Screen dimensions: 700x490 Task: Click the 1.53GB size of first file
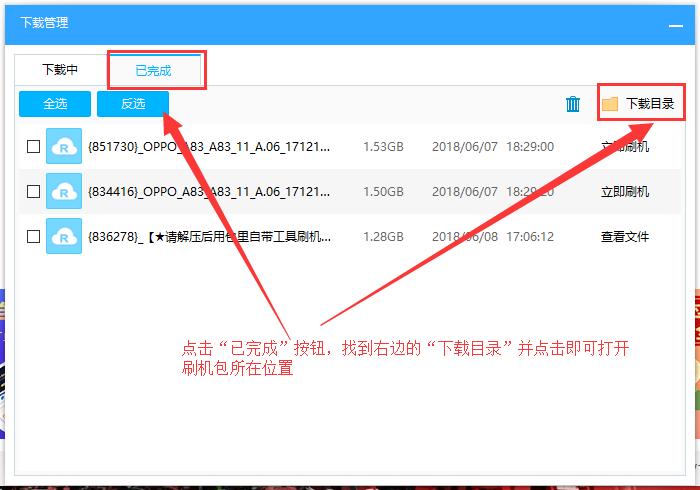[383, 147]
